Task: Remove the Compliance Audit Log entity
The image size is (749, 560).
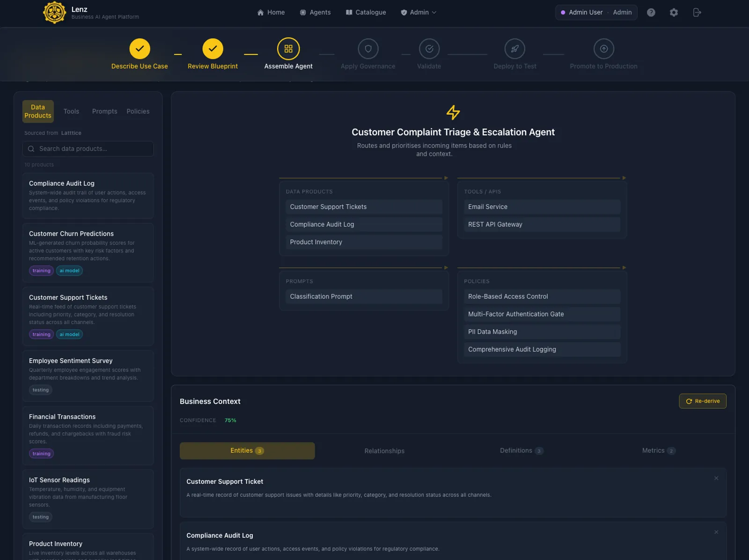Action: tap(716, 532)
